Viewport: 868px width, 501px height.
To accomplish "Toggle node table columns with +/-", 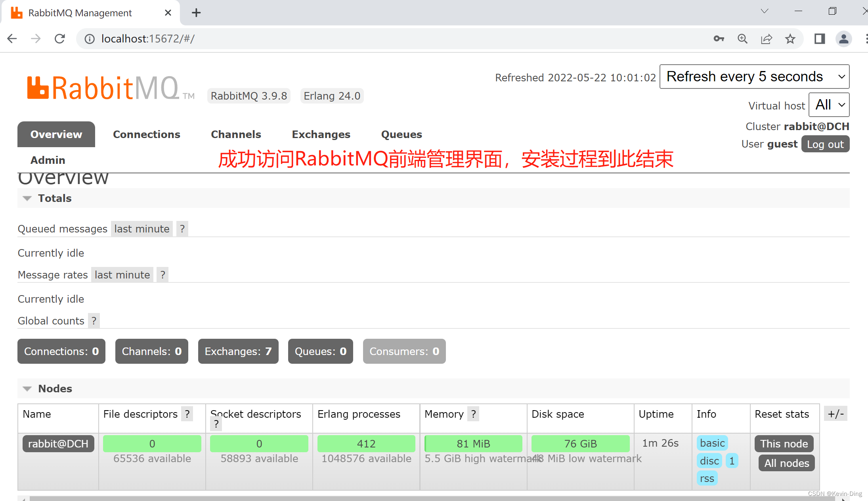I will [835, 414].
